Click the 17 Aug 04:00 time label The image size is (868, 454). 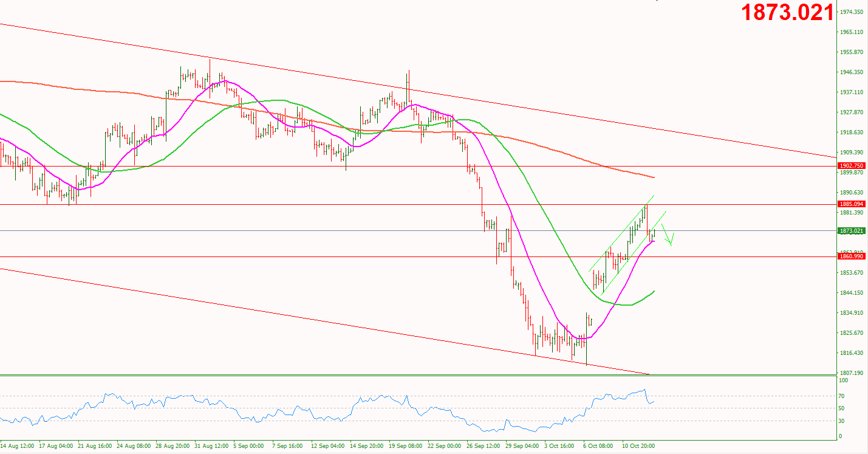pyautogui.click(x=57, y=446)
